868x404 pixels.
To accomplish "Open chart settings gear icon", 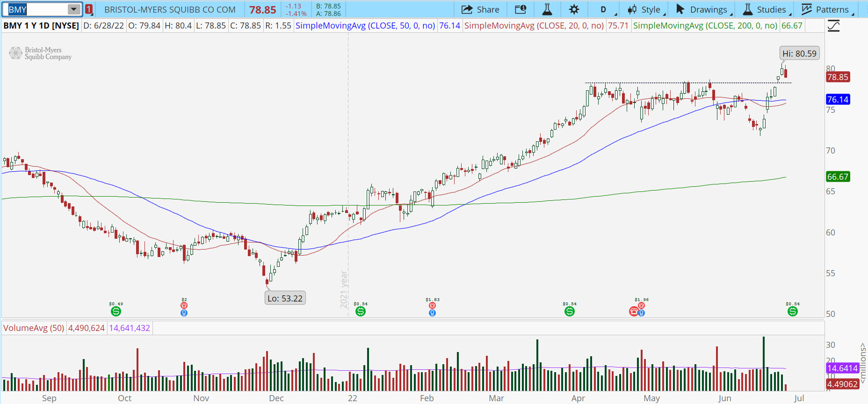I will click(x=574, y=9).
